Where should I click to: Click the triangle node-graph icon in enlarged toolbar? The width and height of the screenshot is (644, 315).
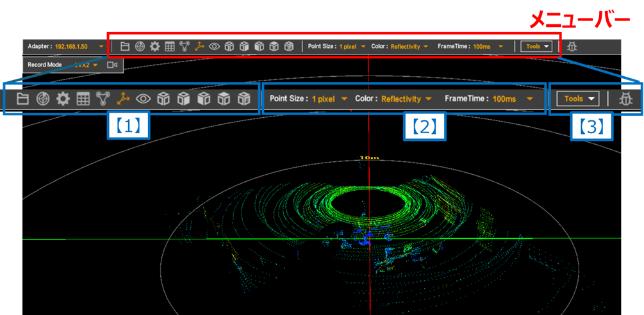103,99
